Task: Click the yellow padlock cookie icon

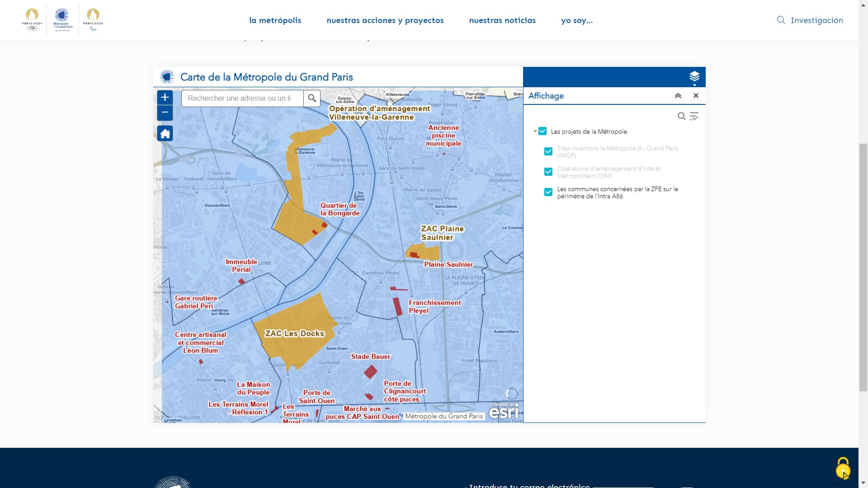Action: click(x=843, y=468)
